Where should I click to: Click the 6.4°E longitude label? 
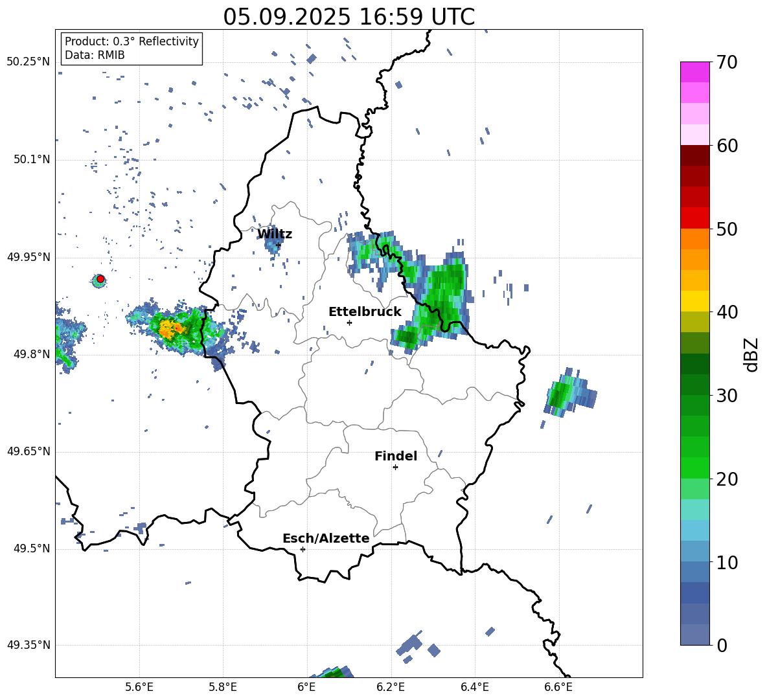tap(474, 688)
